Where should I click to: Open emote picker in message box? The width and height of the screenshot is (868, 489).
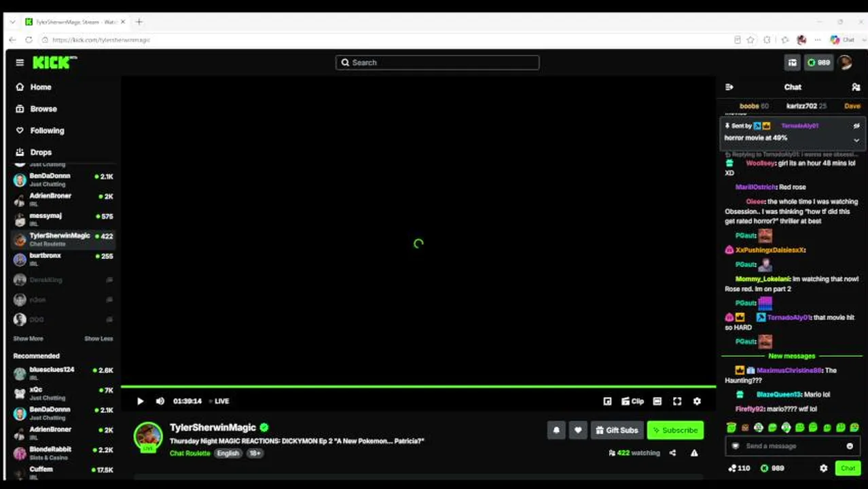pyautogui.click(x=850, y=446)
